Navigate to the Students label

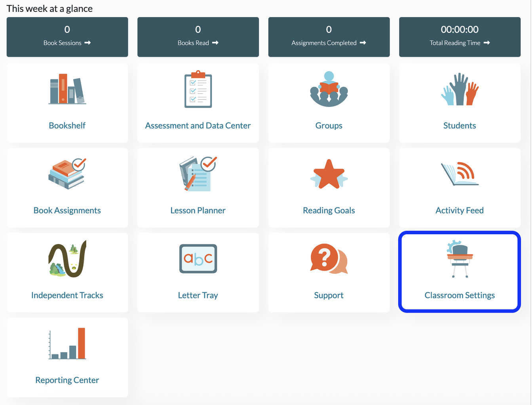[460, 126]
